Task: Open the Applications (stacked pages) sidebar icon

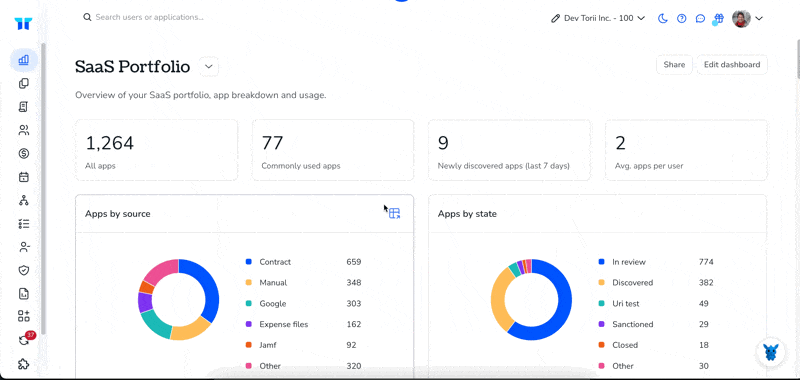Action: tap(23, 83)
